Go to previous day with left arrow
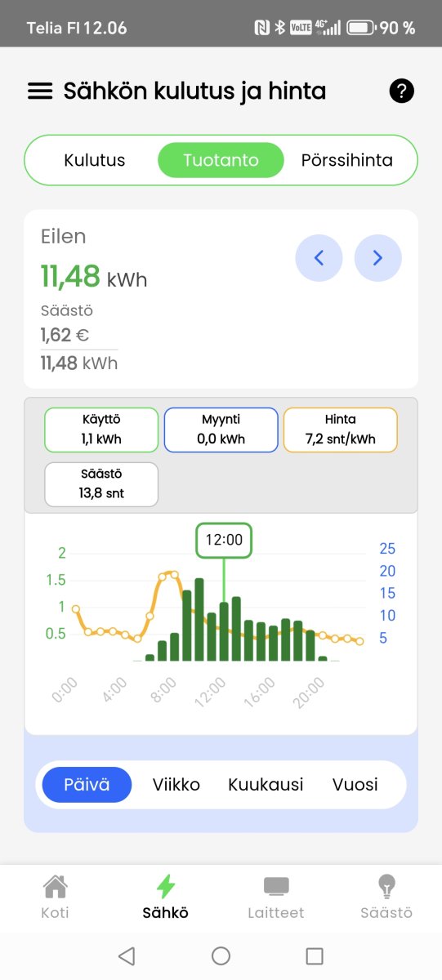This screenshot has width=442, height=980. click(319, 258)
